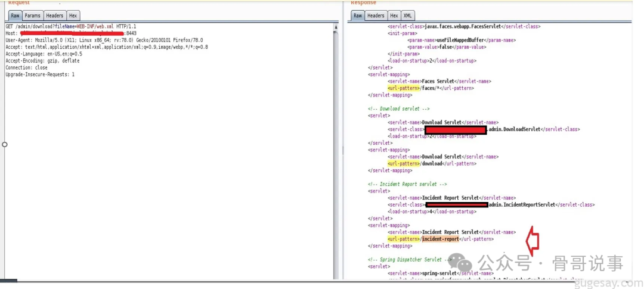Image resolution: width=644 pixels, height=289 pixels.
Task: Click the /download url-pattern line
Action: tap(432, 163)
